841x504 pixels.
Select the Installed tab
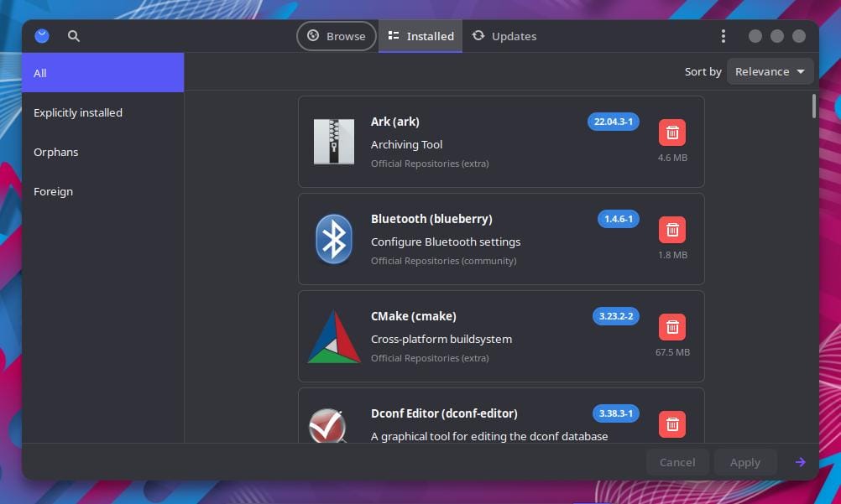click(420, 36)
